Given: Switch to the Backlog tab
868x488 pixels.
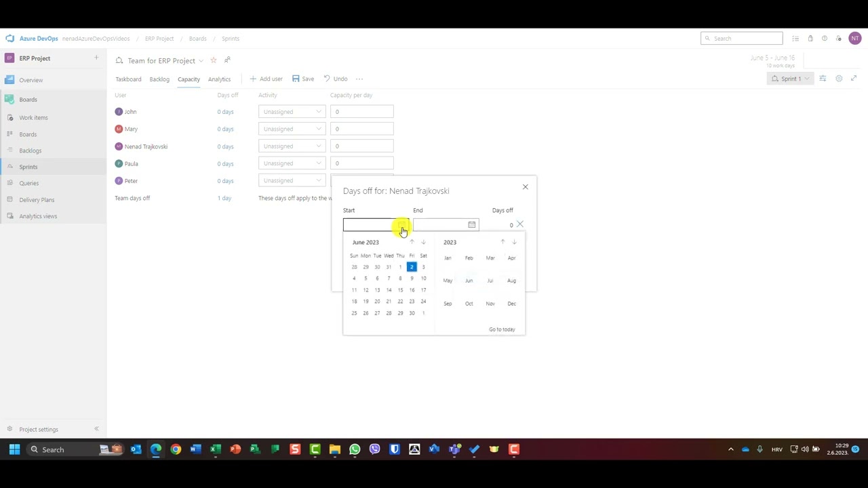Looking at the screenshot, I should (x=159, y=79).
